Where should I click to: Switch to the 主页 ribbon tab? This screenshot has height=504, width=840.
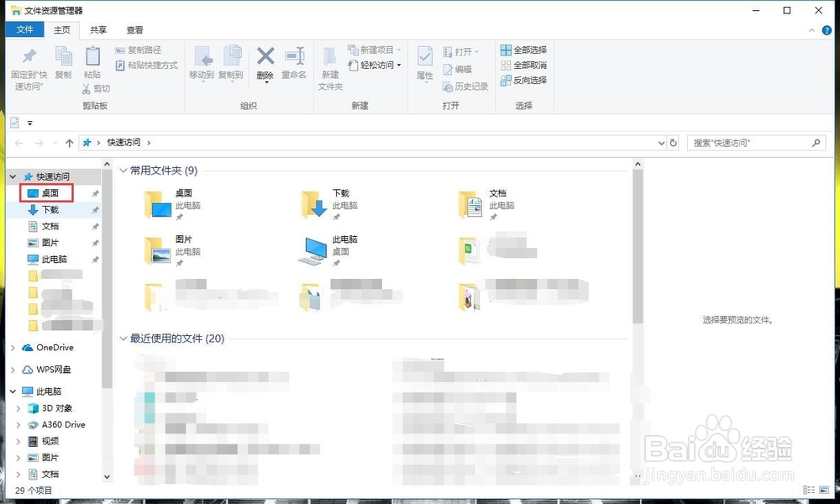(x=61, y=30)
